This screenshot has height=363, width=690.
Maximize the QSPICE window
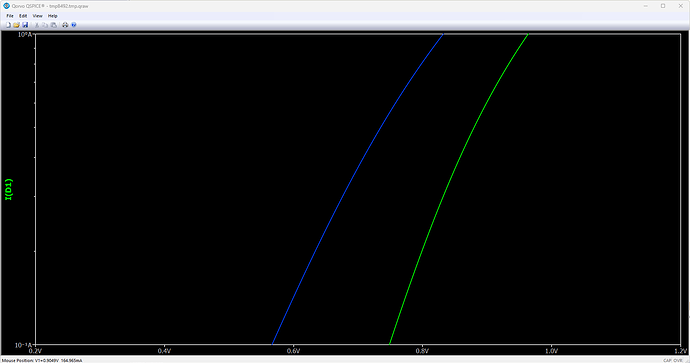point(663,6)
